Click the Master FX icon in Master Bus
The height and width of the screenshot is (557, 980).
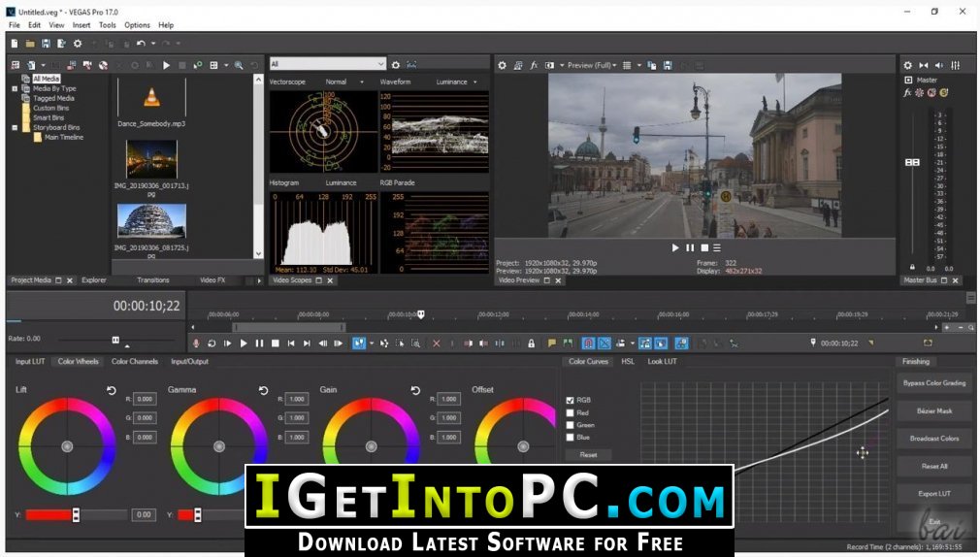pyautogui.click(x=907, y=93)
